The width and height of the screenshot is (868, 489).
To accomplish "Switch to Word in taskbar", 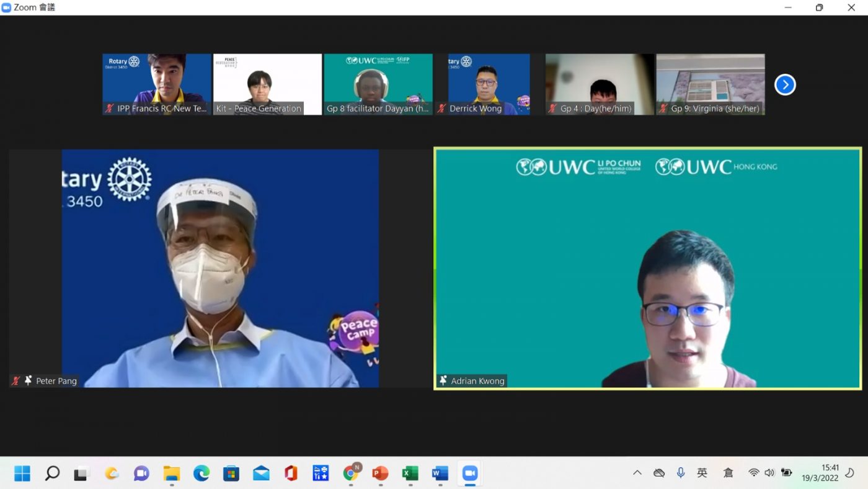I will pyautogui.click(x=440, y=473).
